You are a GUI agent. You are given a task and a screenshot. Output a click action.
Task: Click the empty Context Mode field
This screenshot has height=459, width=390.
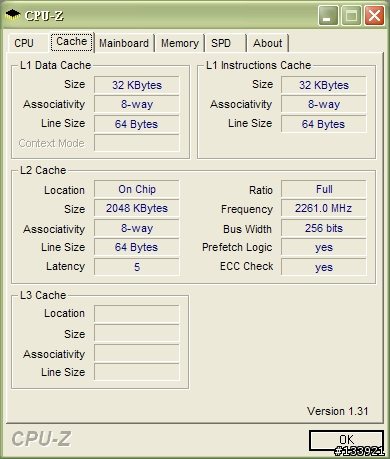pyautogui.click(x=137, y=143)
